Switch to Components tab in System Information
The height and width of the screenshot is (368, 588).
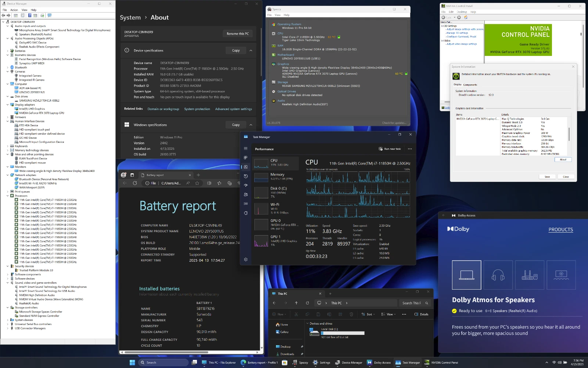click(470, 85)
